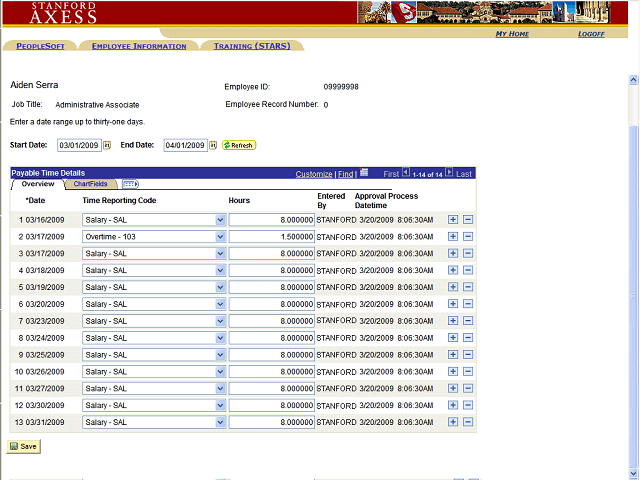Click the Refresh button
Screen dimensions: 640x480
[239, 145]
